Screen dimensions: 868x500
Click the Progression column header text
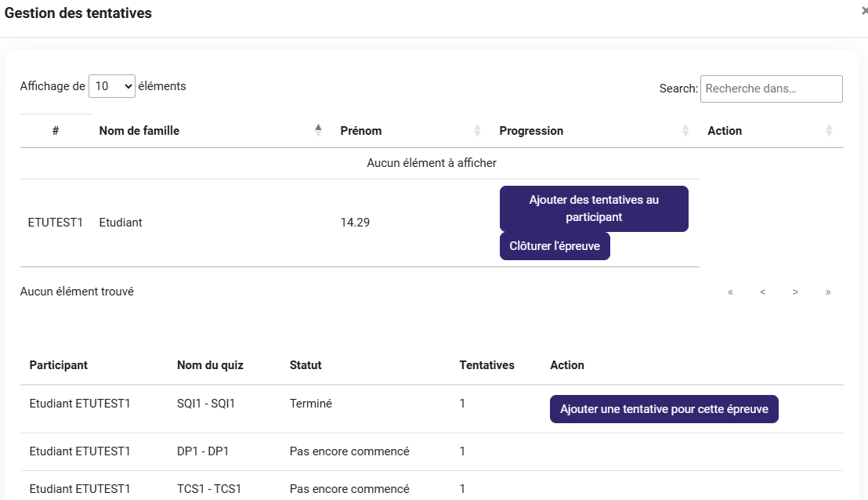(x=531, y=131)
